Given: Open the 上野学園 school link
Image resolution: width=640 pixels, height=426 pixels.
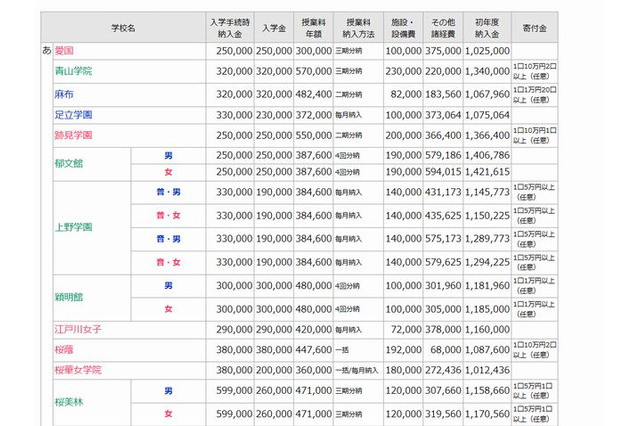Looking at the screenshot, I should (x=73, y=227).
